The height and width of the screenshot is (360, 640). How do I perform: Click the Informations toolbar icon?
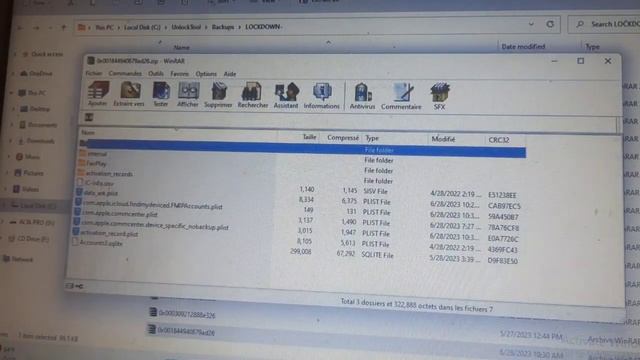coord(322,96)
